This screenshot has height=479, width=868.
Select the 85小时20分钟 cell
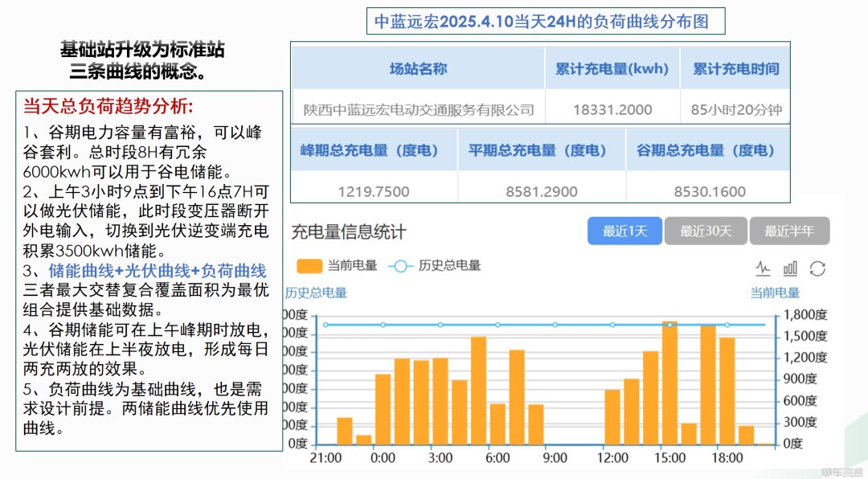[x=736, y=109]
